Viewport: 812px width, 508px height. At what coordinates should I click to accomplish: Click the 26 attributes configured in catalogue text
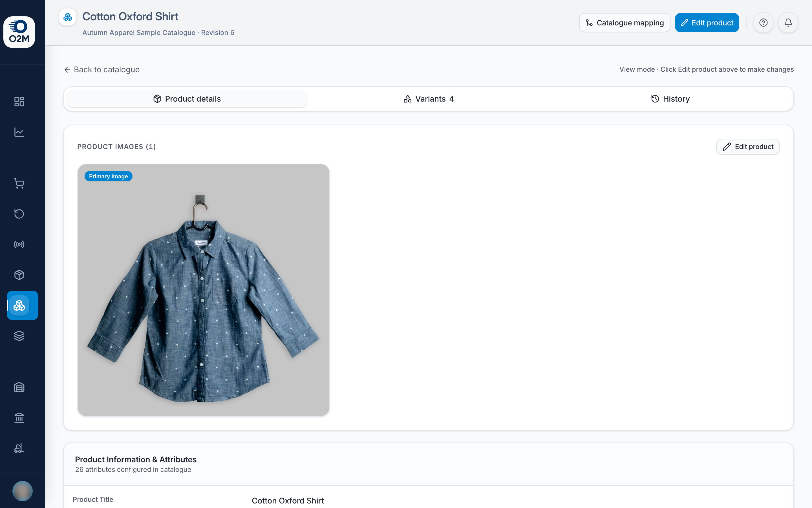[x=133, y=470]
